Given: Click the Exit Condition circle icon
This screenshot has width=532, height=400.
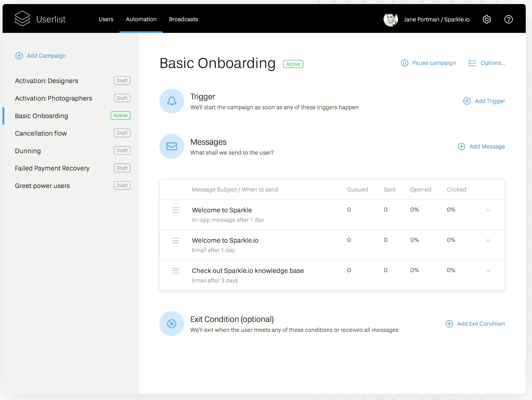Looking at the screenshot, I should (171, 324).
